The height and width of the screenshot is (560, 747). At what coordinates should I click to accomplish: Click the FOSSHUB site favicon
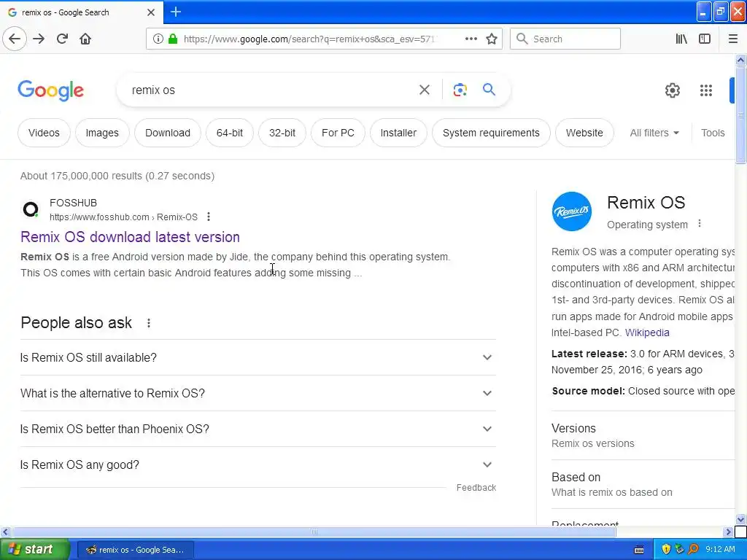31,209
